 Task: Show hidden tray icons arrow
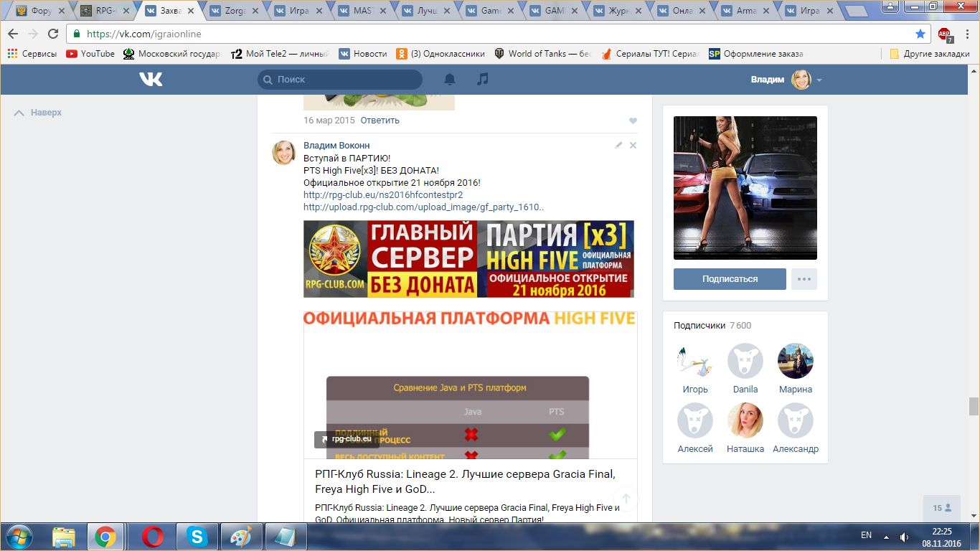tap(885, 537)
